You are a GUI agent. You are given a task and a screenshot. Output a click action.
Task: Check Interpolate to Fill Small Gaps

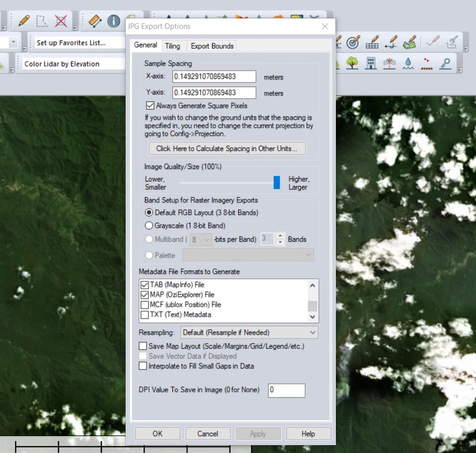tap(143, 366)
